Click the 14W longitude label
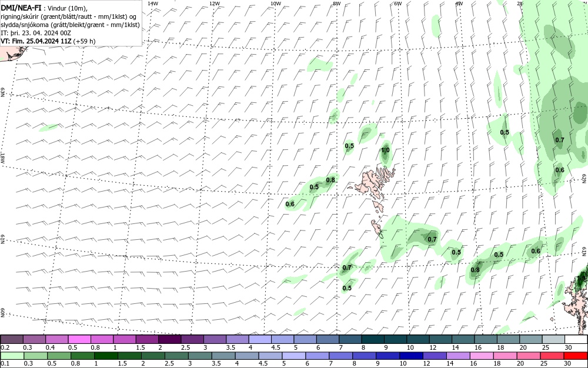 153,4
